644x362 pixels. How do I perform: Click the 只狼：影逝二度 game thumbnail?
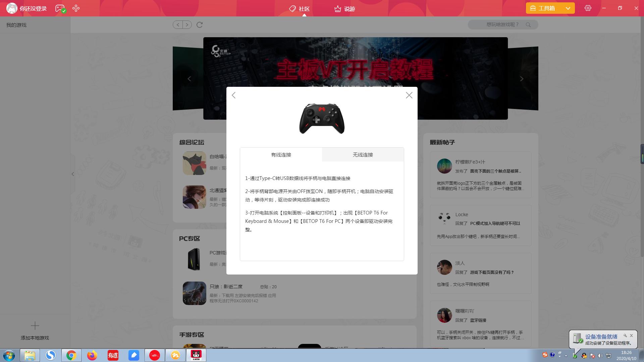[195, 293]
